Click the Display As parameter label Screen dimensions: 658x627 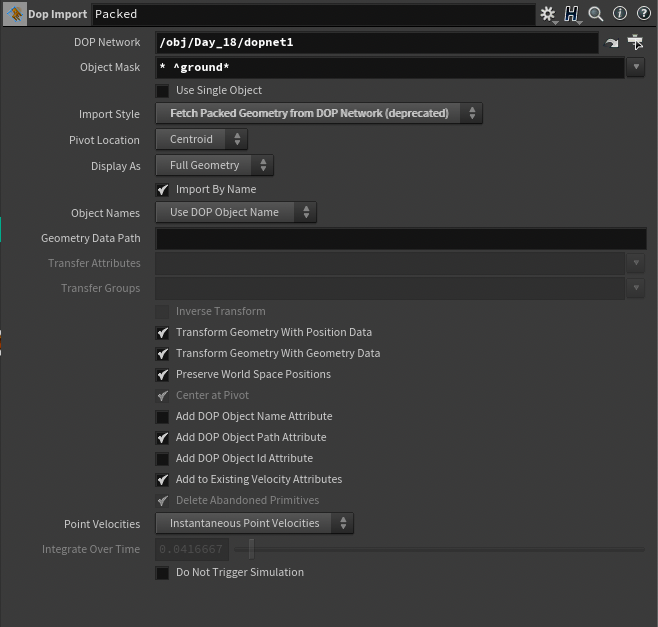115,166
